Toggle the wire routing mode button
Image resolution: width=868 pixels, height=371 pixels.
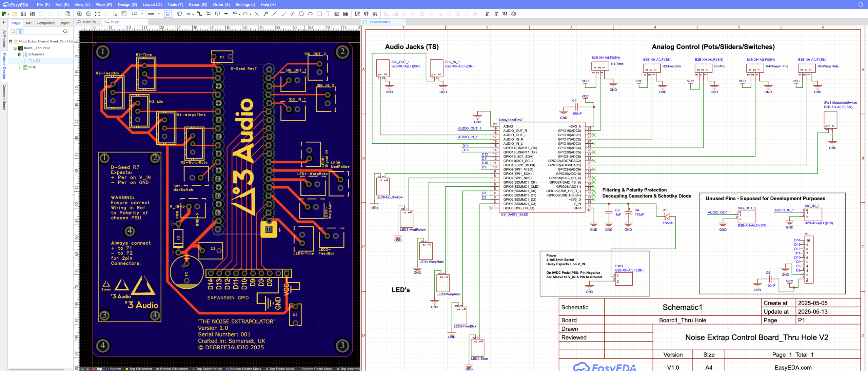168,14
